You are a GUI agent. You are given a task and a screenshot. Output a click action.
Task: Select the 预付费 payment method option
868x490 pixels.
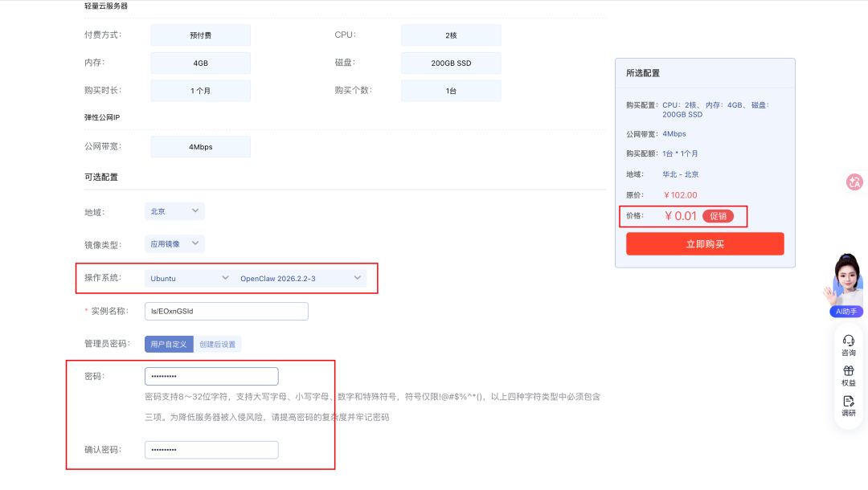coord(199,35)
